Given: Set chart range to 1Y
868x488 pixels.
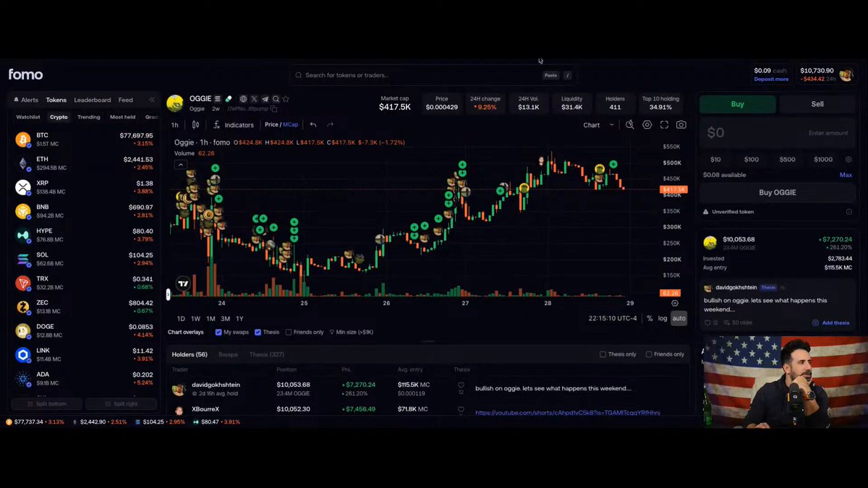Looking at the screenshot, I should tap(239, 319).
